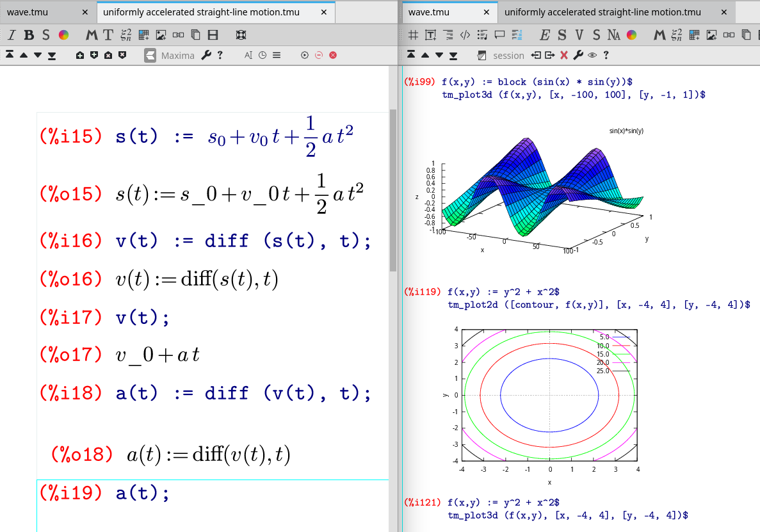Open the color wheel in the right window toolbar
Viewport: 760px width, 532px height.
pyautogui.click(x=631, y=35)
